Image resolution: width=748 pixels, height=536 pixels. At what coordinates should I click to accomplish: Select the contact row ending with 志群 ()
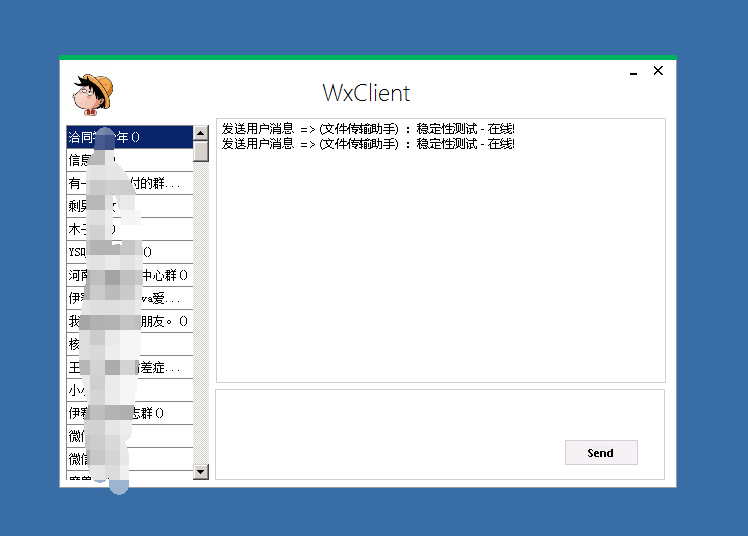[130, 413]
